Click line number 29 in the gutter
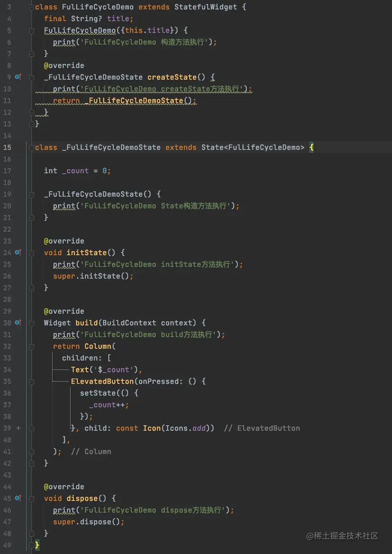The height and width of the screenshot is (554, 392). coord(7,311)
